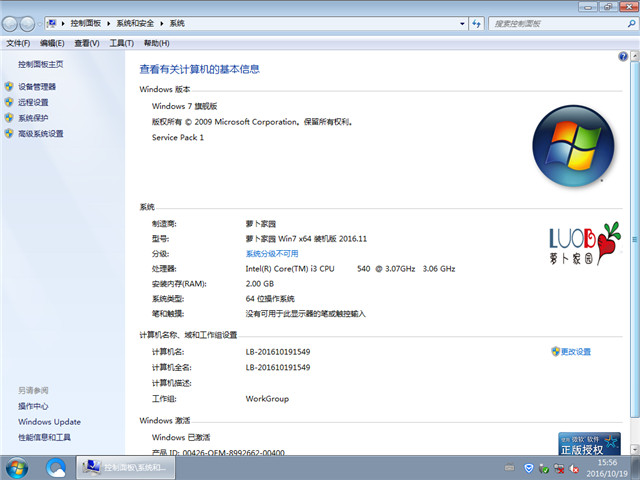The image size is (640, 480).
Task: Select the Intel(R) Core(TM) i3 CPU text
Action: click(x=290, y=269)
